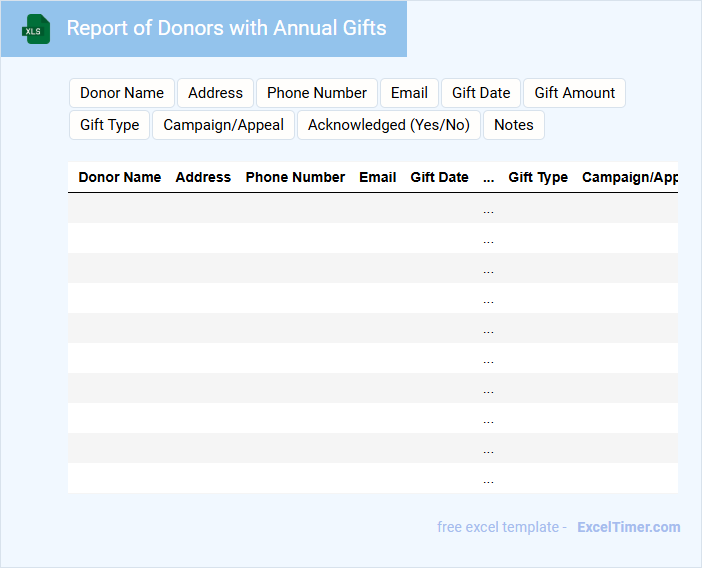This screenshot has width=702, height=568.
Task: Select the Email column header
Action: [378, 177]
